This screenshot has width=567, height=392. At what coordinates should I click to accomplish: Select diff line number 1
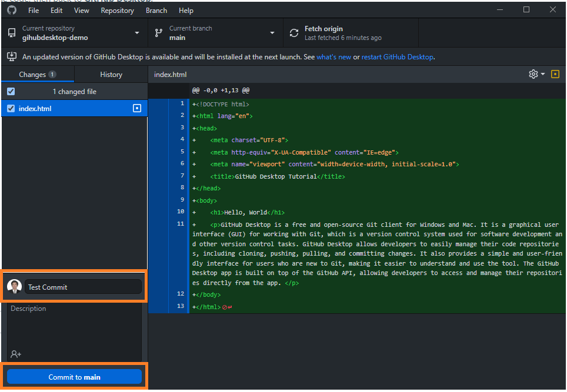coord(182,103)
